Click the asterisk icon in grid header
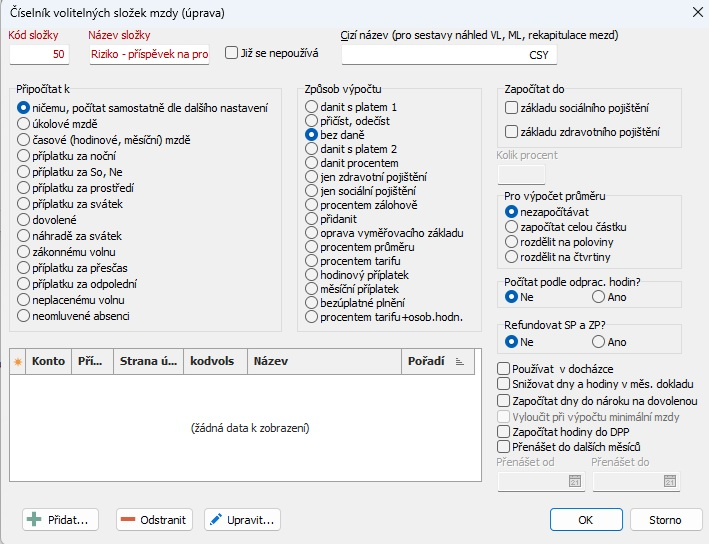Viewport: 709px width, 544px height. tap(18, 362)
